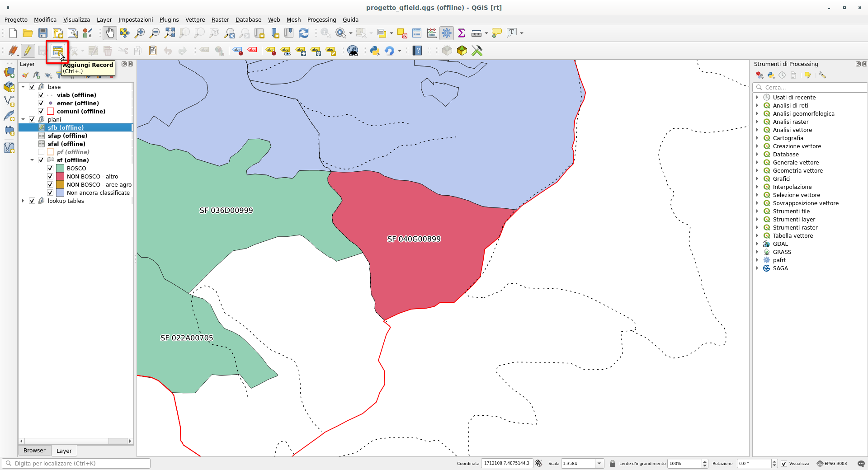The image size is (868, 470).
Task: Open the Raster menu
Action: pyautogui.click(x=220, y=20)
